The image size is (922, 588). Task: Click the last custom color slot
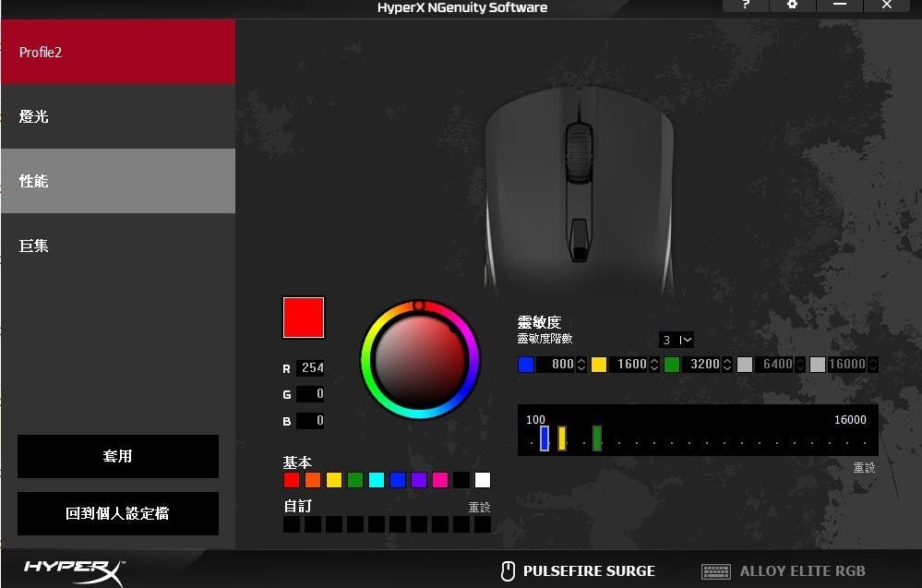coord(482,524)
